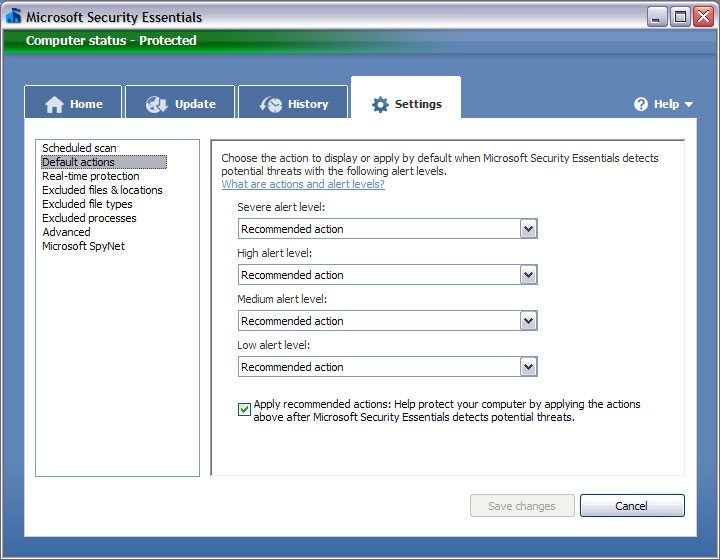This screenshot has width=720, height=560.
Task: Go to the History tab
Action: pos(293,102)
